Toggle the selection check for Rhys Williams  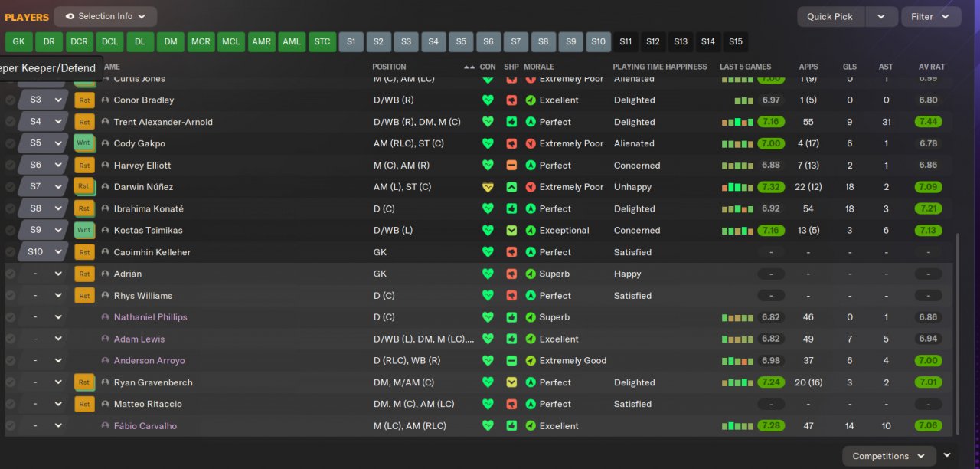pyautogui.click(x=10, y=296)
